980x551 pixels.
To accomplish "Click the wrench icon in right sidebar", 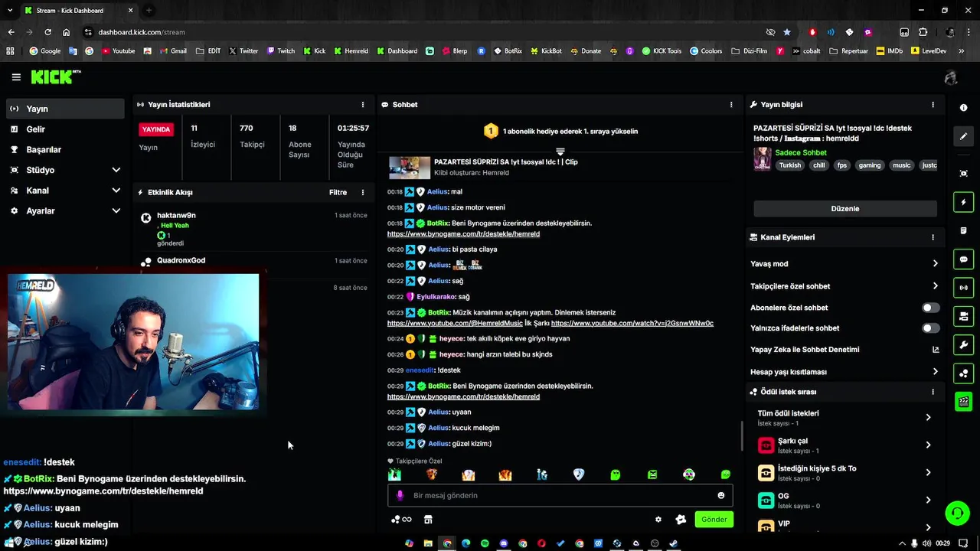I will [963, 344].
